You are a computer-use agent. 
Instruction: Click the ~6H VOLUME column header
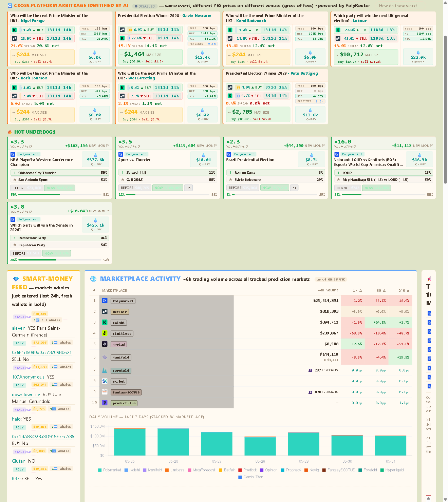[328, 291]
